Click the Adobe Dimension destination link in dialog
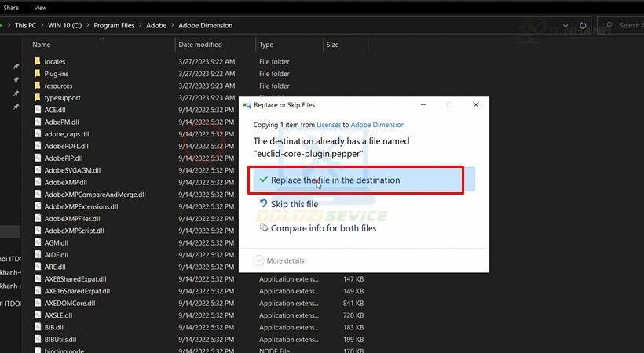Viewport: 644px width, 353px height. click(378, 125)
